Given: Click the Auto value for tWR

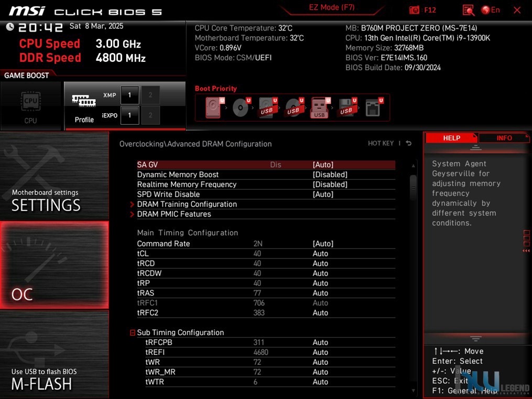Looking at the screenshot, I should pyautogui.click(x=320, y=362).
